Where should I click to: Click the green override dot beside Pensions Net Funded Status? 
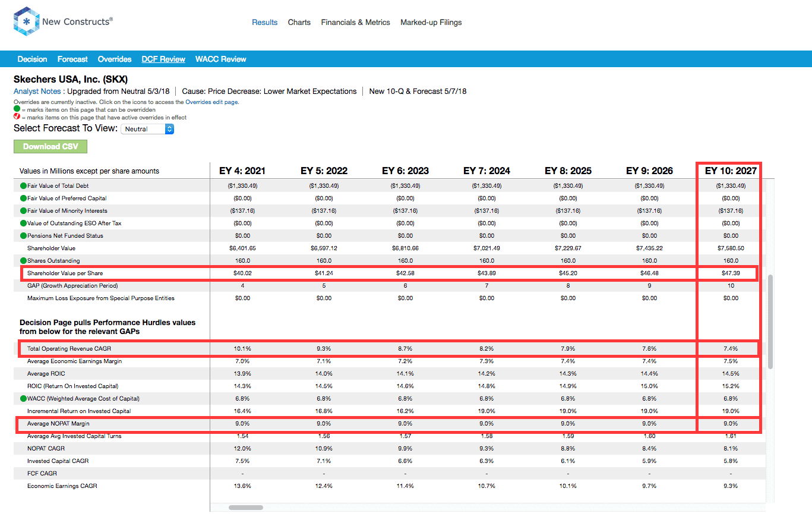coord(23,236)
